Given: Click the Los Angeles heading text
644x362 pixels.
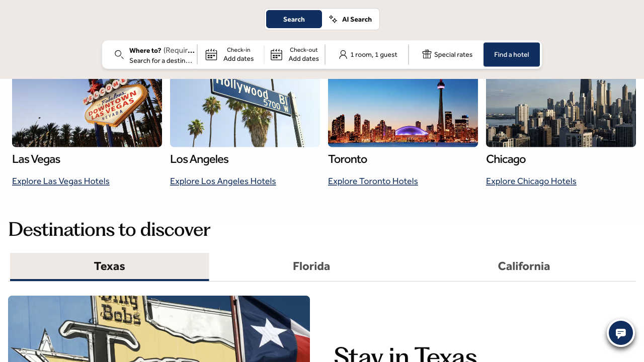Looking at the screenshot, I should pos(199,159).
